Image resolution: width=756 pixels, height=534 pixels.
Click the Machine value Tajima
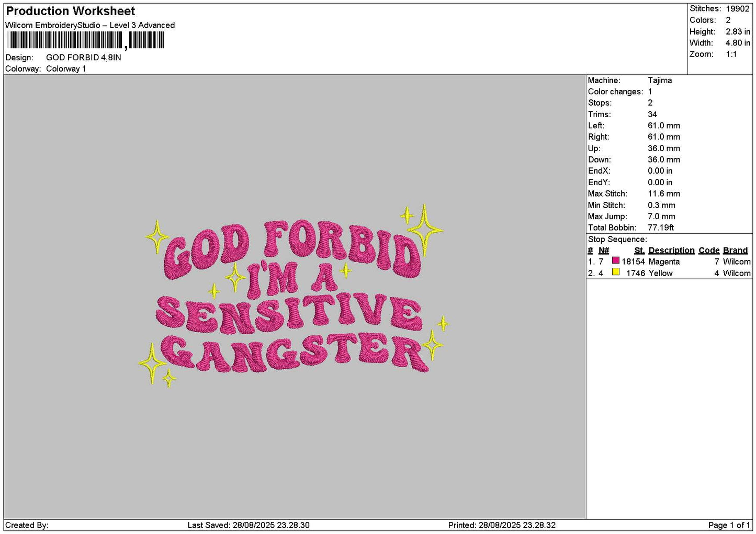coord(660,81)
